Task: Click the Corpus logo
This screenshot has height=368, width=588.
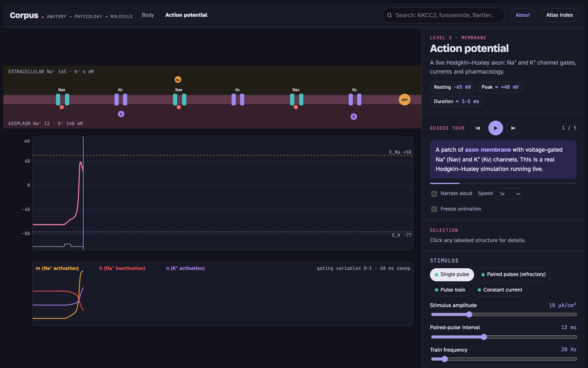Action: [x=24, y=15]
